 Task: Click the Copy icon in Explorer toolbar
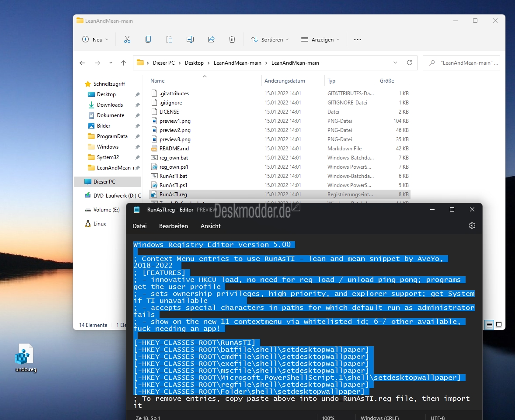pyautogui.click(x=148, y=39)
